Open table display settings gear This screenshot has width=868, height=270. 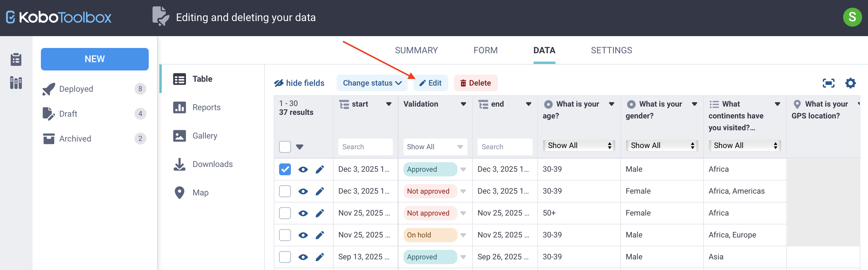click(851, 83)
